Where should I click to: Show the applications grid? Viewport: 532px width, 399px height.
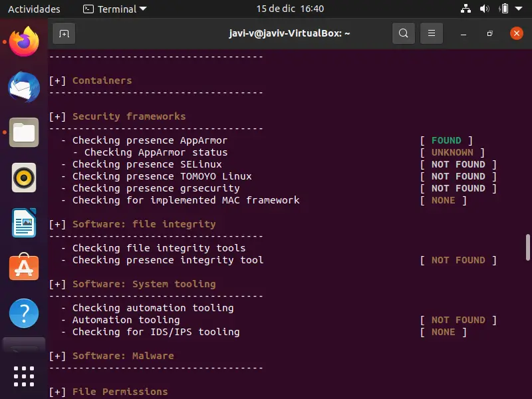[24, 376]
